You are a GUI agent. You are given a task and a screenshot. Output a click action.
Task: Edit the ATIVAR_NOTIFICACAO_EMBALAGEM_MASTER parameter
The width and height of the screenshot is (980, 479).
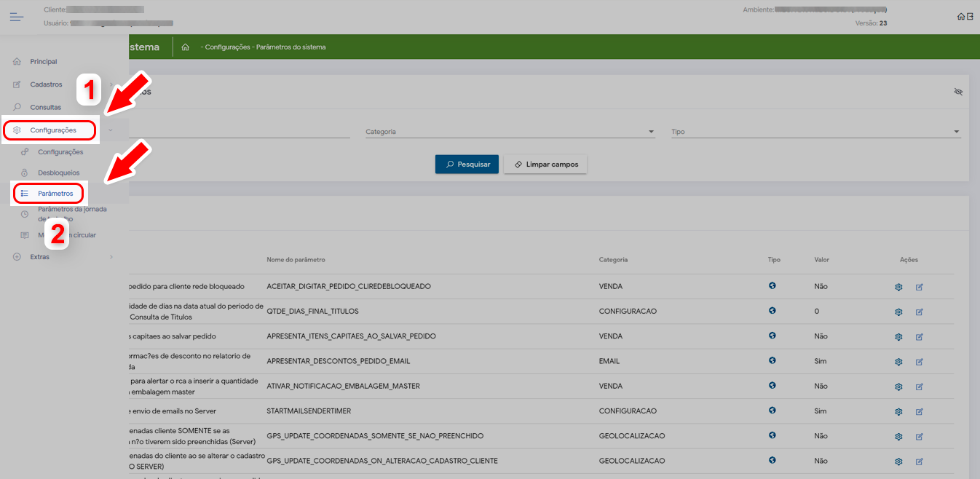tap(919, 387)
